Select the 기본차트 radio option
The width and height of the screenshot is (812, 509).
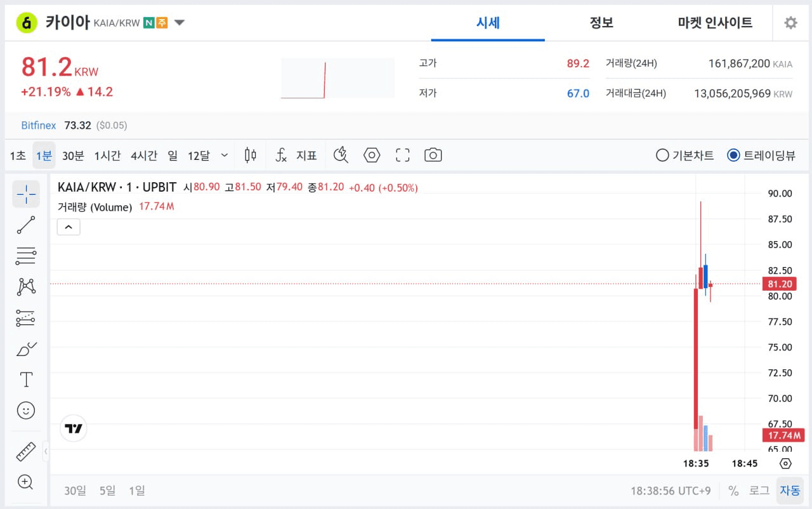click(x=685, y=155)
